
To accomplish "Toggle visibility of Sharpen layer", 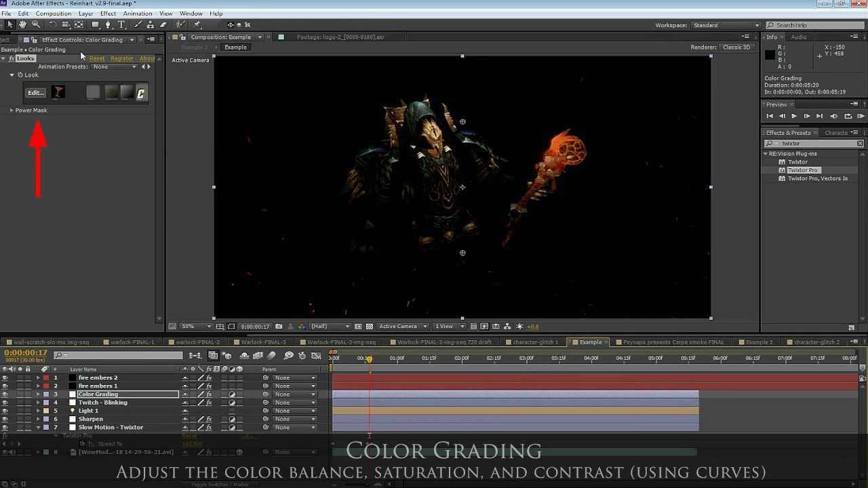I will tap(5, 419).
